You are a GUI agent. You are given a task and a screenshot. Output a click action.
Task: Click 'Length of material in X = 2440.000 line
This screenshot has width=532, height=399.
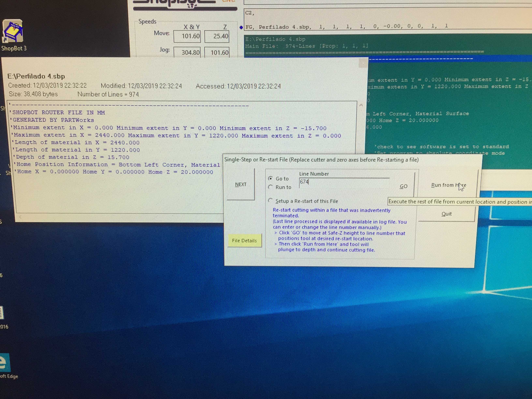click(75, 142)
